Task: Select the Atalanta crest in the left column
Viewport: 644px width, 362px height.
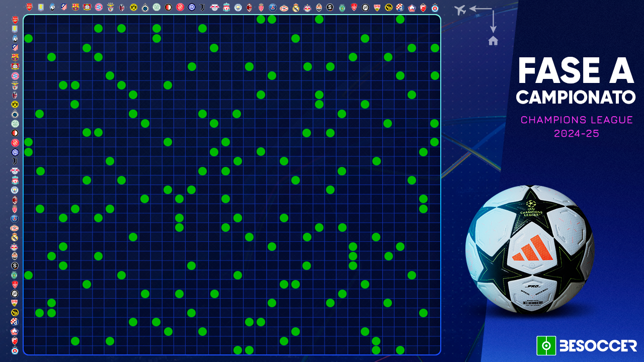Action: pos(15,39)
